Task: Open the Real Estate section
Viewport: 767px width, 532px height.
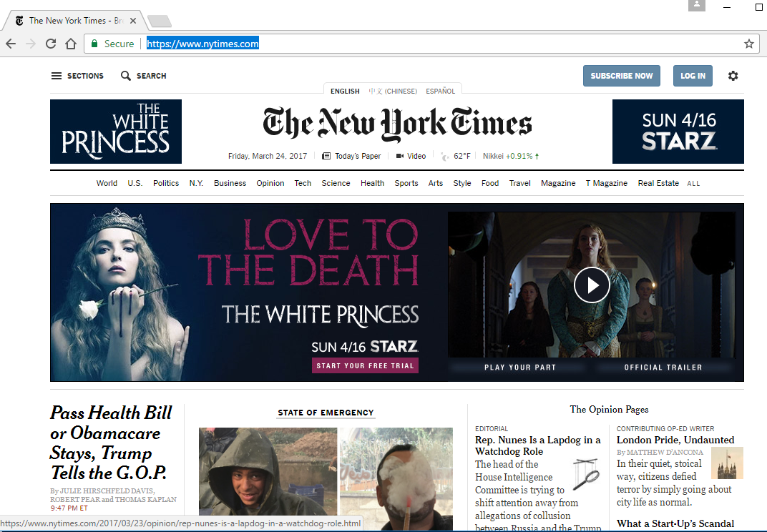Action: pos(658,183)
